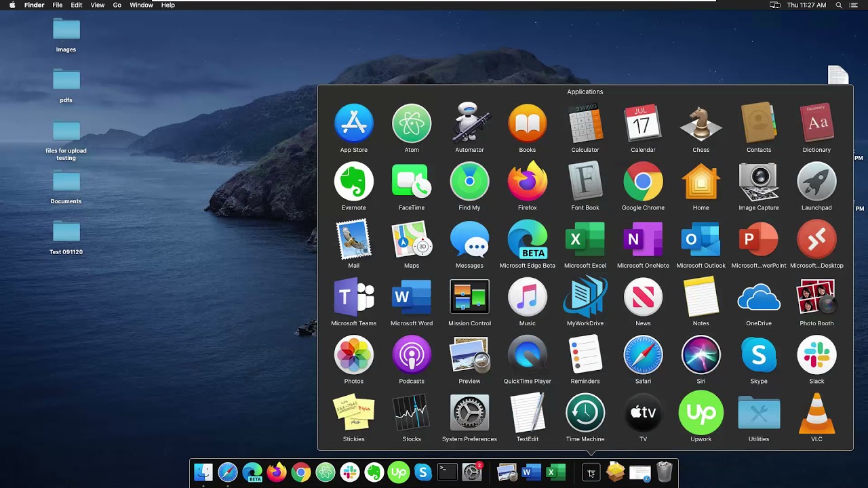
Task: Open the Chess app icon
Action: (701, 123)
